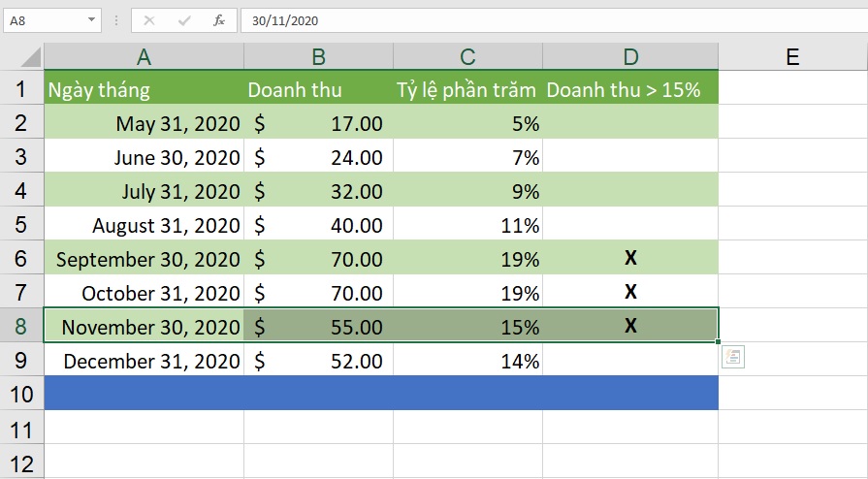
Task: Click the percentage cell showing 14%
Action: pyautogui.click(x=467, y=360)
